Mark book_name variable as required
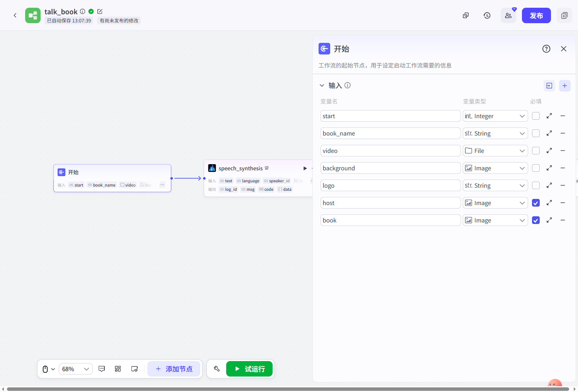The height and width of the screenshot is (392, 578). point(536,133)
